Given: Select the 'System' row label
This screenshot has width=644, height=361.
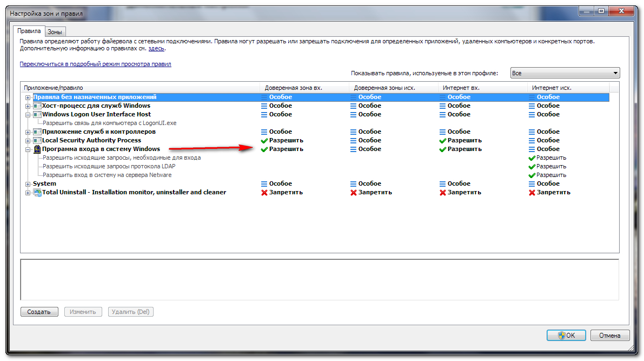Looking at the screenshot, I should click(x=44, y=184).
